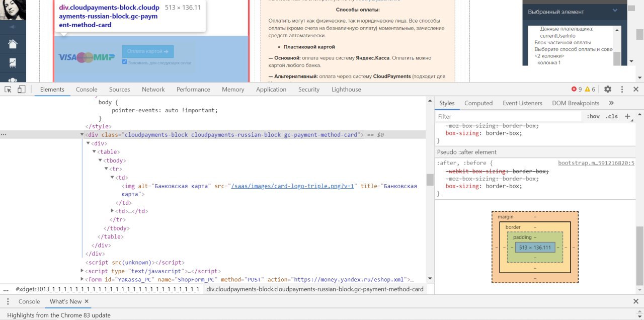Image resolution: width=644 pixels, height=320 pixels.
Task: Click the </style> closing tag line
Action: [x=99, y=126]
